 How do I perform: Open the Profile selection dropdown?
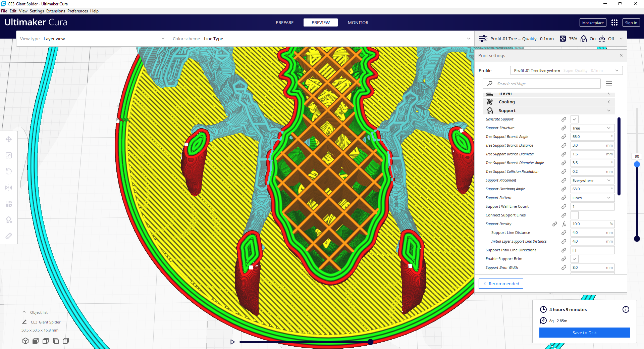(x=566, y=70)
